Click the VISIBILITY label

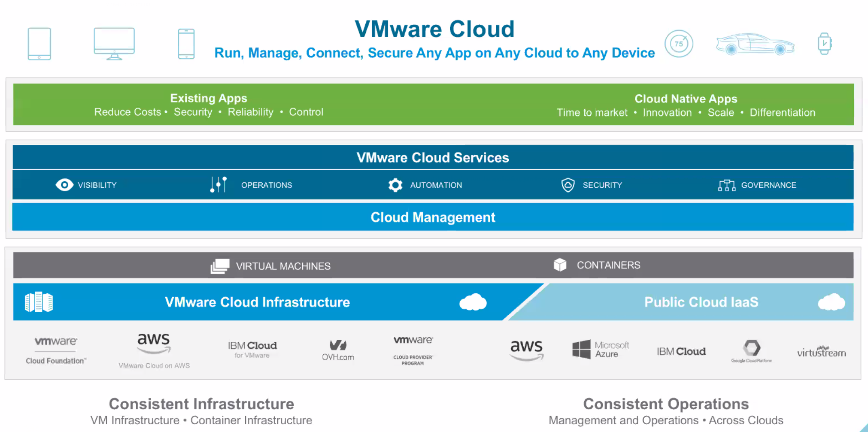(97, 185)
